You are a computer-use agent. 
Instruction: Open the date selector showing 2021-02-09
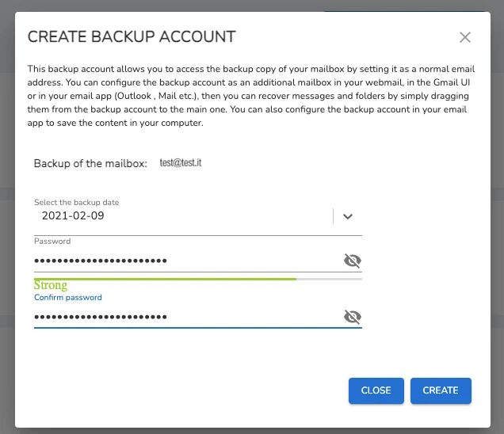pyautogui.click(x=182, y=215)
